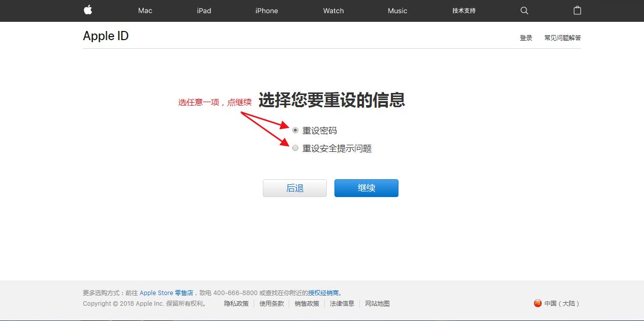Open the Watch menu item

(333, 11)
